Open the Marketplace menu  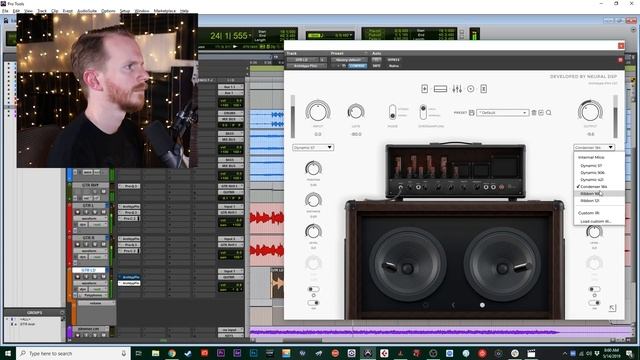point(164,11)
